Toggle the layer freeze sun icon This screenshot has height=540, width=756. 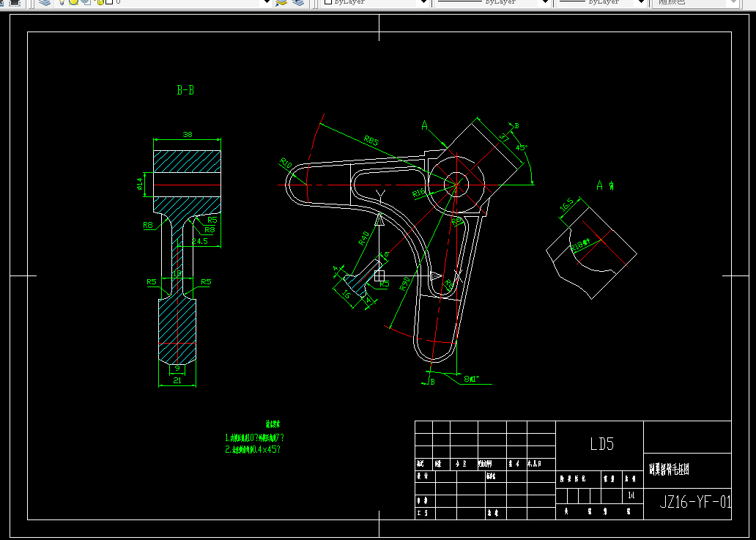point(73,2)
